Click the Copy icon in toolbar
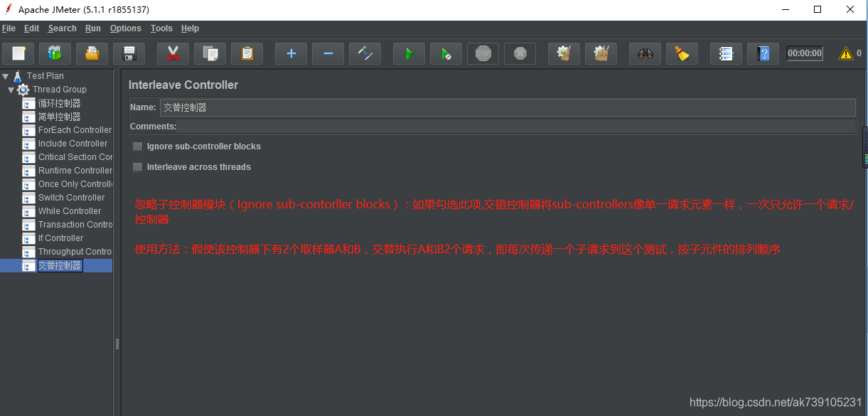This screenshot has height=416, width=868. click(210, 53)
